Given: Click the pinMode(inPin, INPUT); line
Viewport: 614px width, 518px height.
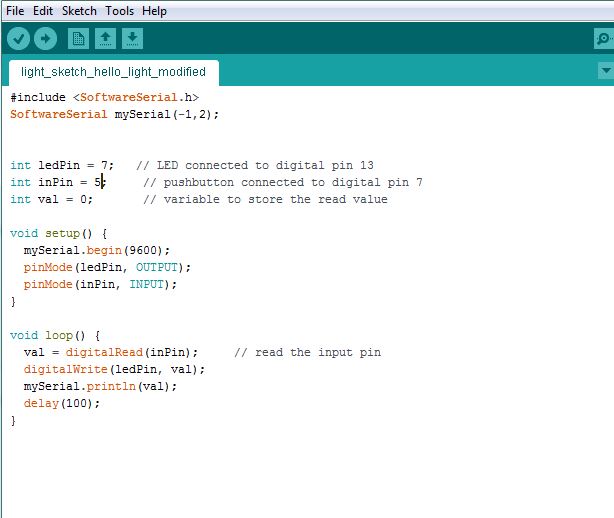Looking at the screenshot, I should click(100, 284).
